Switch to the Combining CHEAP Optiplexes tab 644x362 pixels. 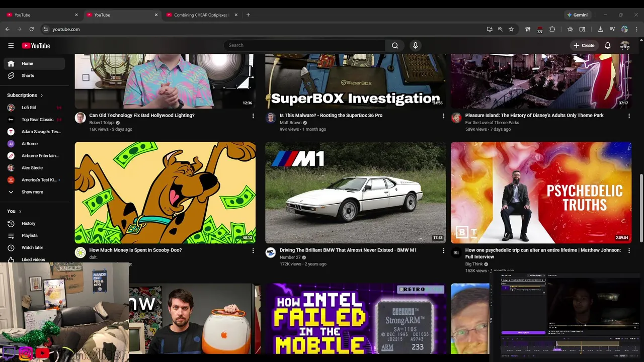tap(201, 15)
